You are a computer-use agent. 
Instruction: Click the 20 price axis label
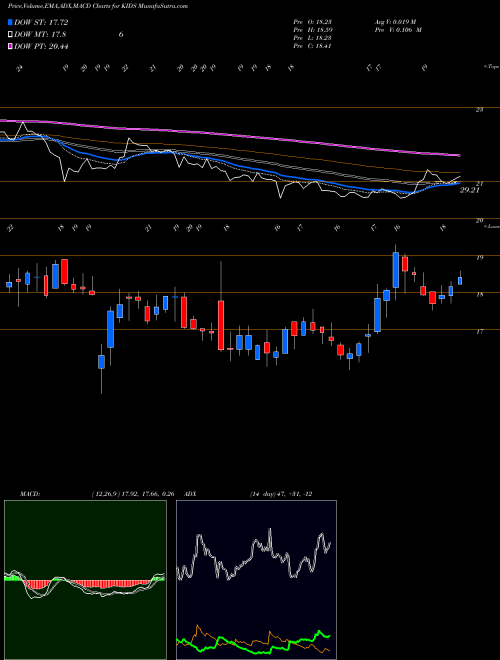point(479,221)
